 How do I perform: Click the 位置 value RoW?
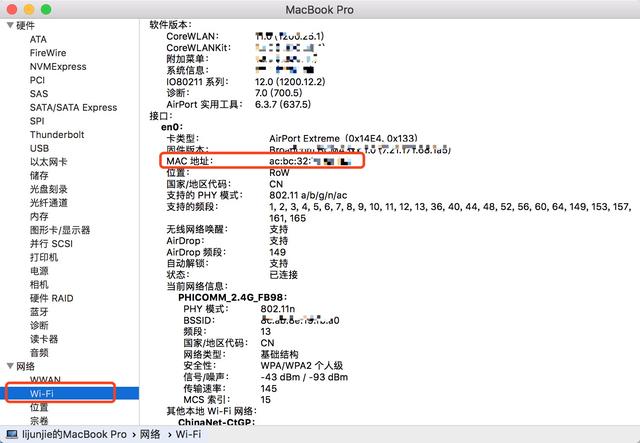click(x=279, y=173)
